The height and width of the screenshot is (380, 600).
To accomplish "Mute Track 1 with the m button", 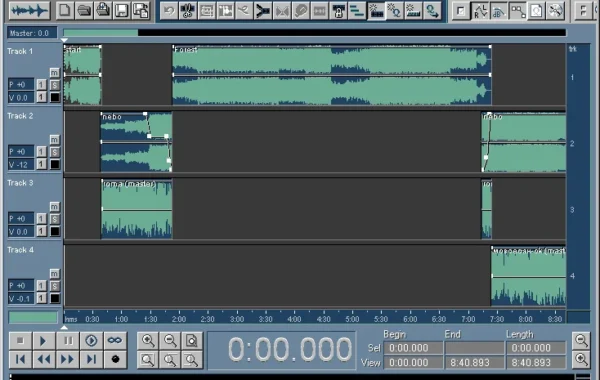I will coord(55,73).
